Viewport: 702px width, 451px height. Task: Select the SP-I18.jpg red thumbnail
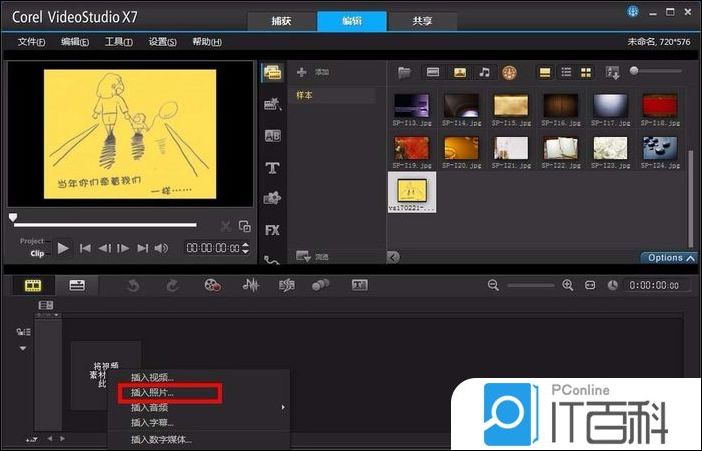pos(661,107)
